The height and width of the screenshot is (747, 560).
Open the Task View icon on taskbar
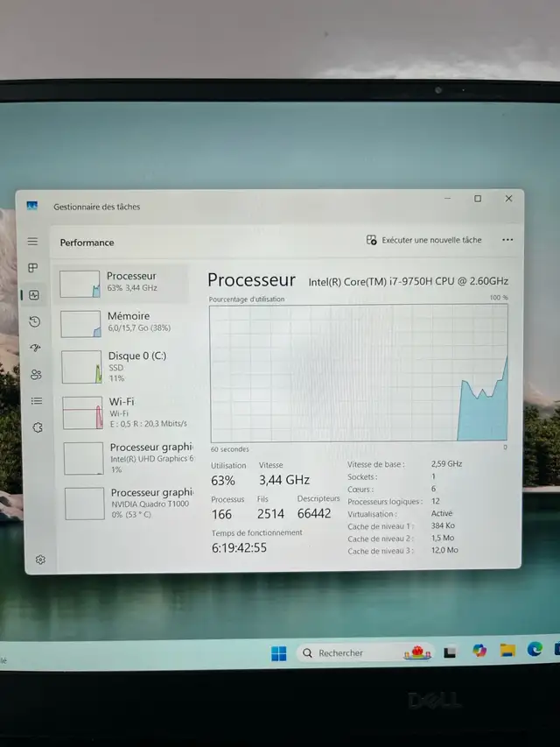click(450, 652)
